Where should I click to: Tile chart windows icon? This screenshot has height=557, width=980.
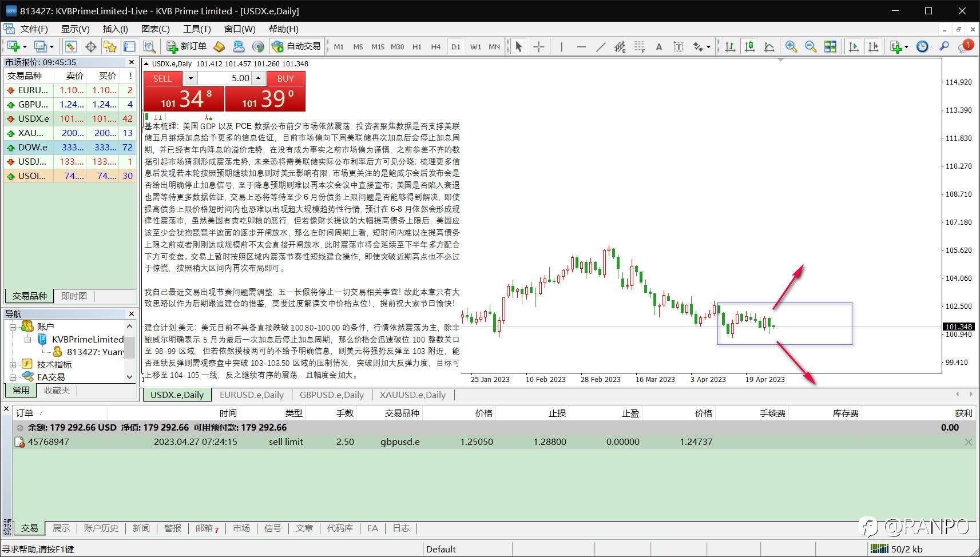pyautogui.click(x=830, y=46)
